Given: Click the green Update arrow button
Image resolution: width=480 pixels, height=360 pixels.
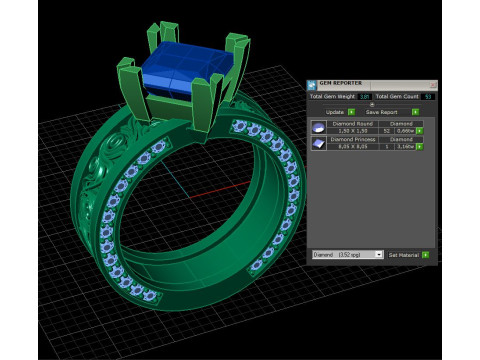Looking at the screenshot, I should [351, 112].
